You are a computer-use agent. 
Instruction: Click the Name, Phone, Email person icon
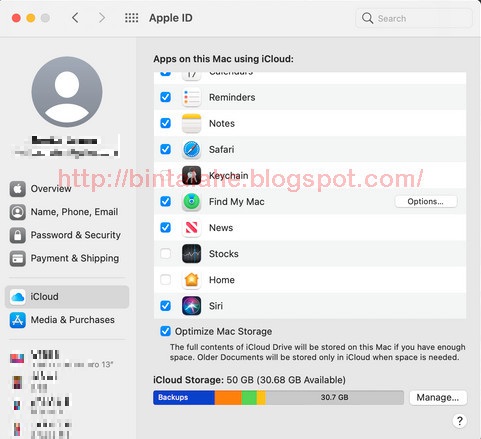coord(18,212)
